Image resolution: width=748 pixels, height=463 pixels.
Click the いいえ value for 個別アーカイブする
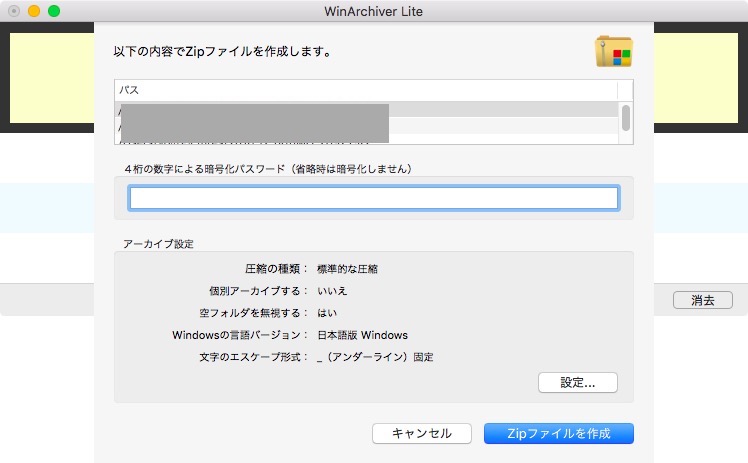332,291
